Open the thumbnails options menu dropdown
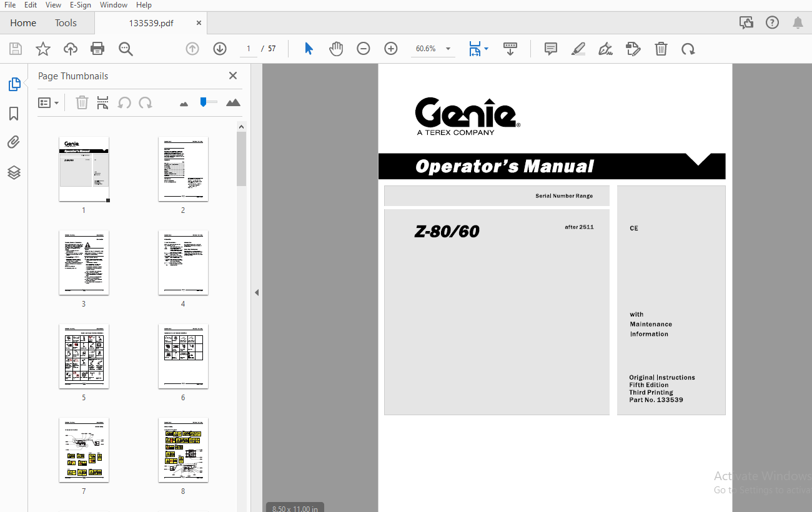Image resolution: width=812 pixels, height=512 pixels. 49,102
